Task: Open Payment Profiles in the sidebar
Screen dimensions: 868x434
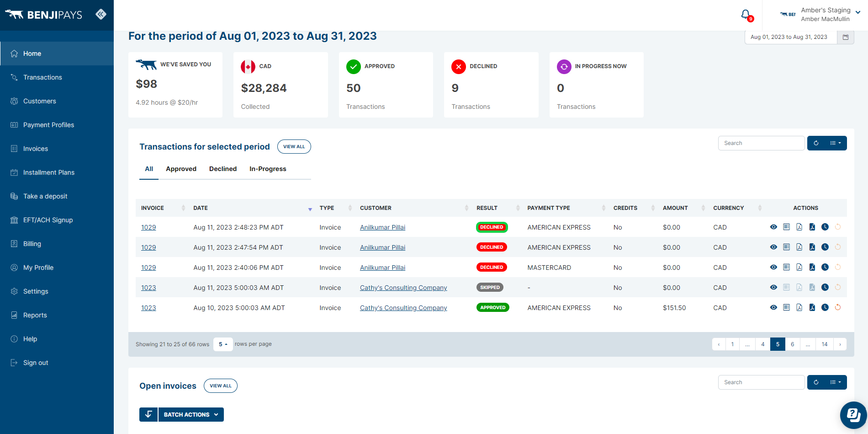Action: coord(48,125)
